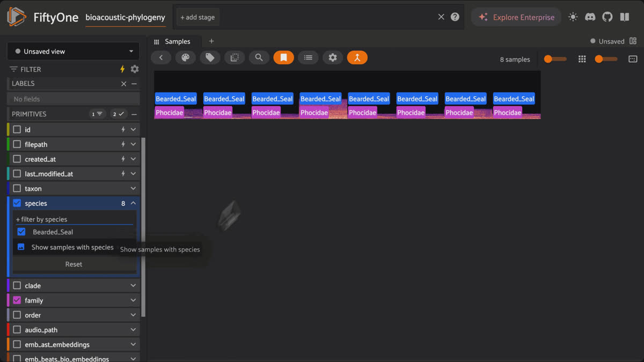Collapse the PRIMITIVES group
Viewport: 644px width, 362px height.
[134, 114]
